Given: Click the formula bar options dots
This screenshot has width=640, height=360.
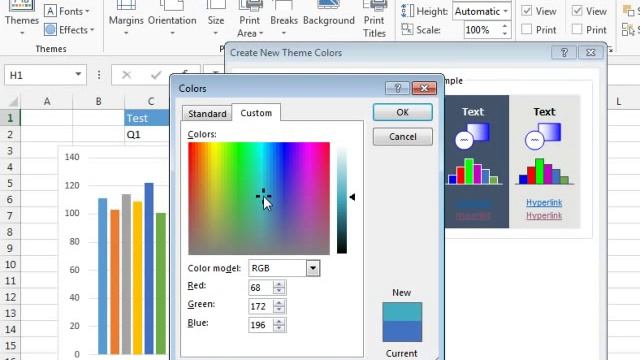Looking at the screenshot, I should [99, 75].
